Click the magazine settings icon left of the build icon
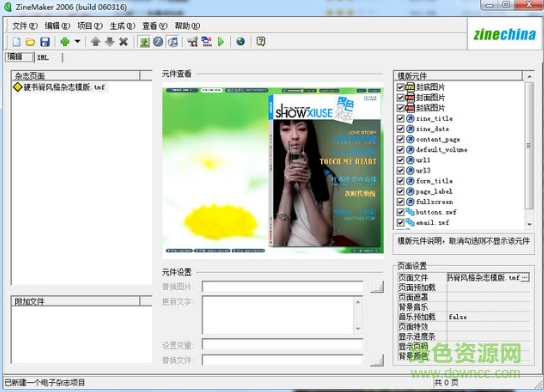Image resolution: width=544 pixels, height=392 pixels. tap(193, 42)
